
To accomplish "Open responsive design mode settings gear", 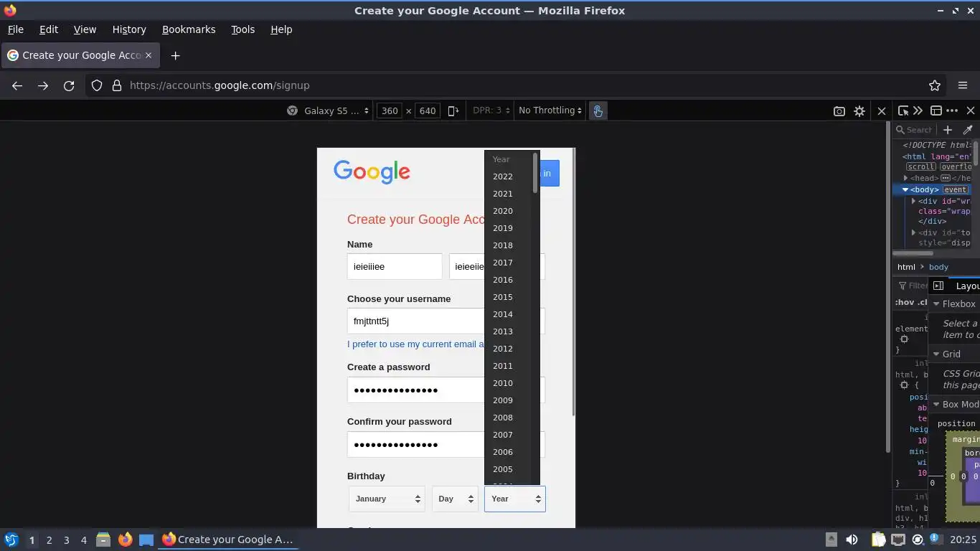I will (x=859, y=111).
